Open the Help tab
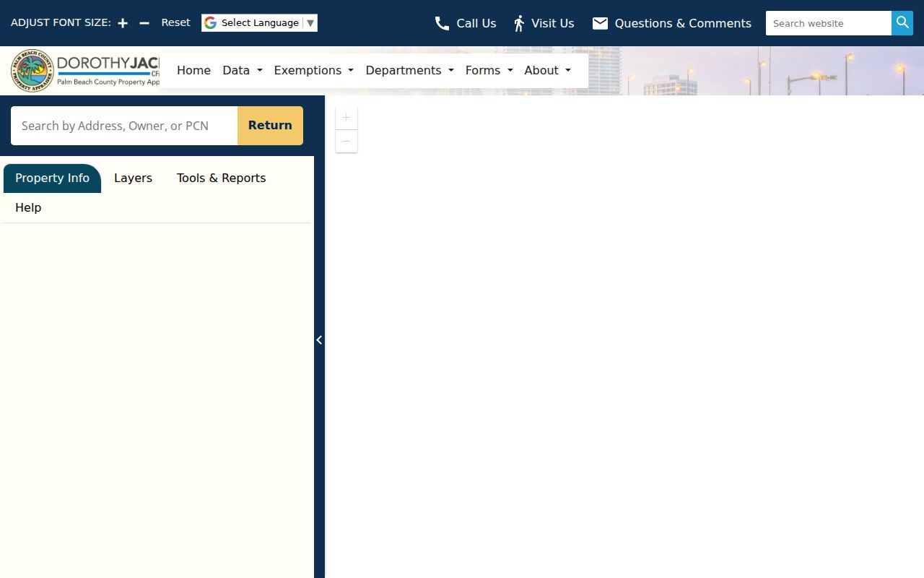 click(x=28, y=208)
